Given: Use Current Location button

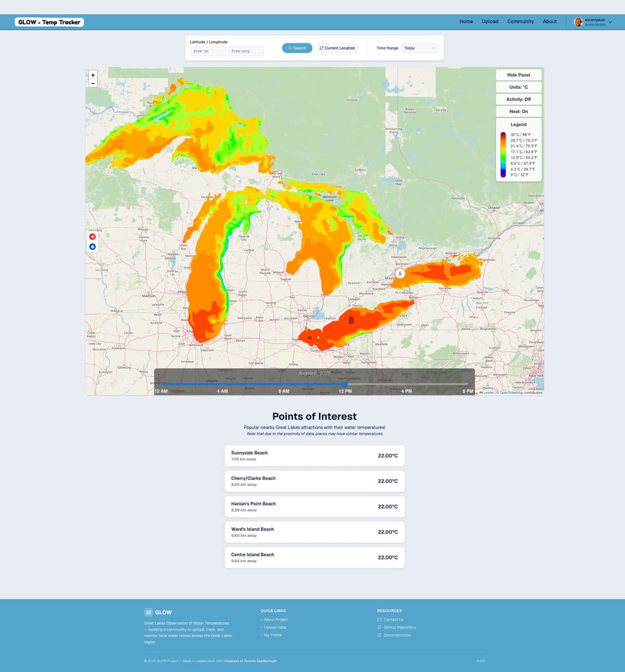Looking at the screenshot, I should [x=337, y=48].
